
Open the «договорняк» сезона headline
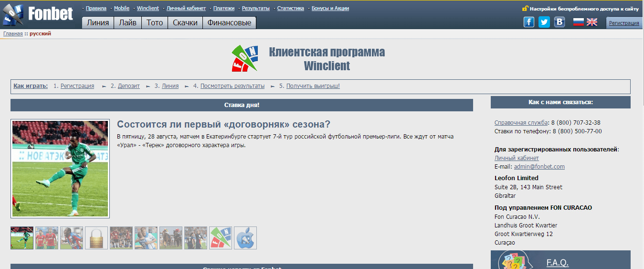coord(224,124)
